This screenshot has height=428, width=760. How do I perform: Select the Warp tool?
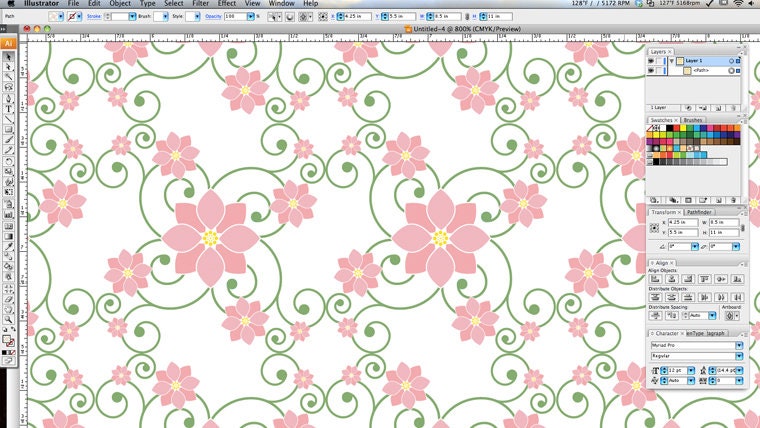point(8,182)
